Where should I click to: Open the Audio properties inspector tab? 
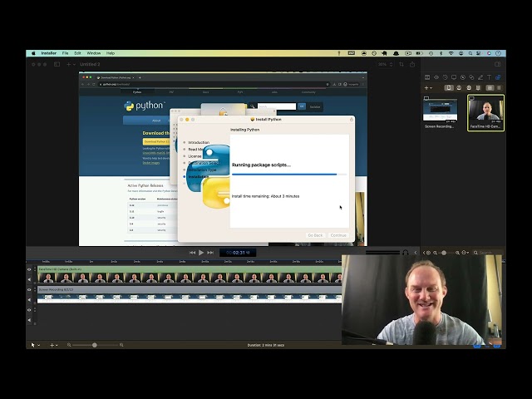436,77
